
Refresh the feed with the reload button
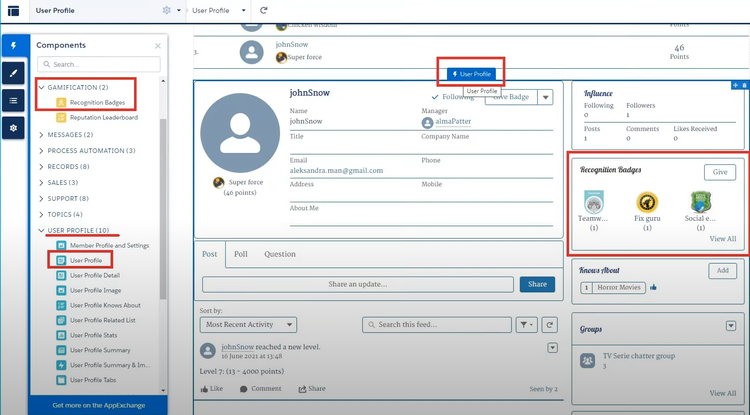(x=550, y=325)
